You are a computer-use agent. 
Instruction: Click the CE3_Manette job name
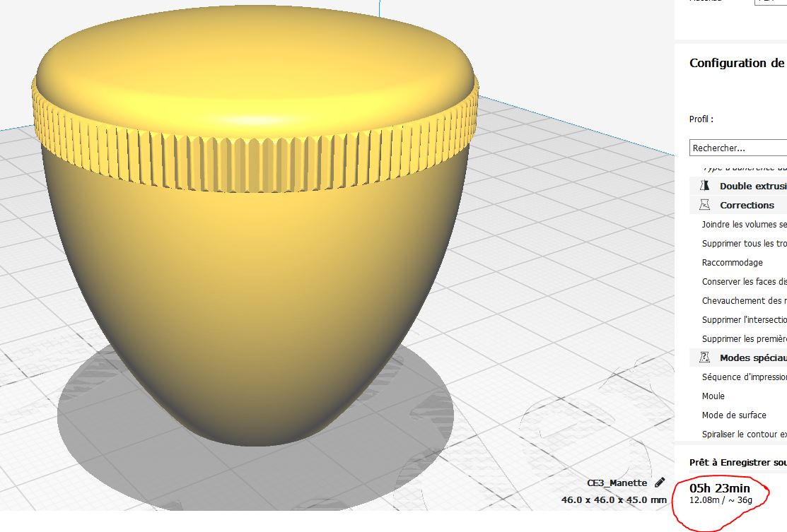click(x=617, y=483)
